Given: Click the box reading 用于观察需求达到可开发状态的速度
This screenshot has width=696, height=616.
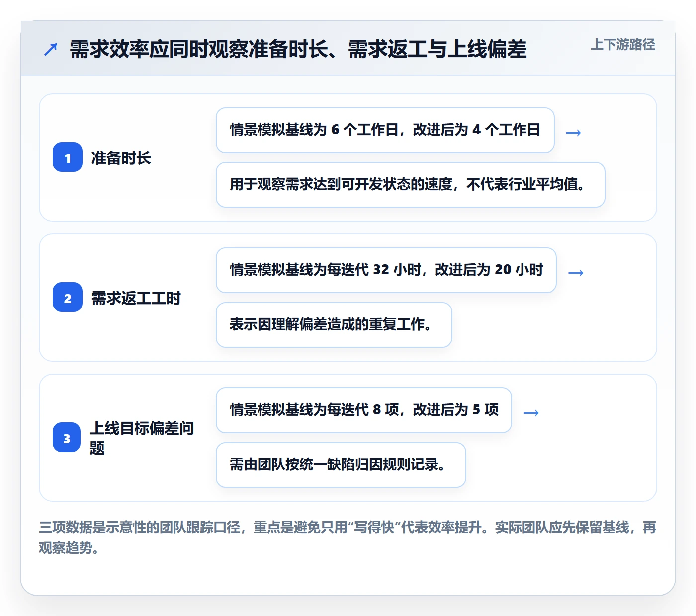Looking at the screenshot, I should [x=411, y=185].
